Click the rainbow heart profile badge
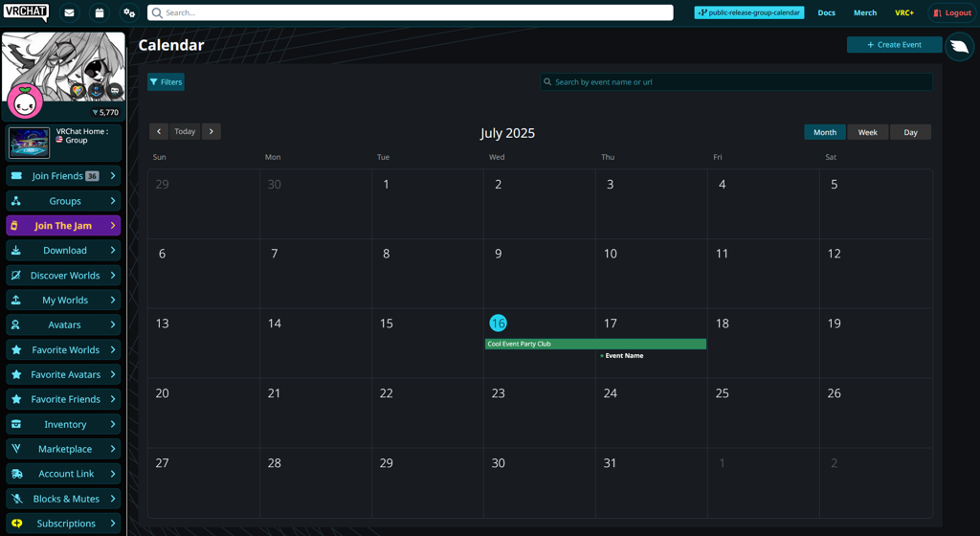Screen dimensions: 980x536 pos(77,91)
